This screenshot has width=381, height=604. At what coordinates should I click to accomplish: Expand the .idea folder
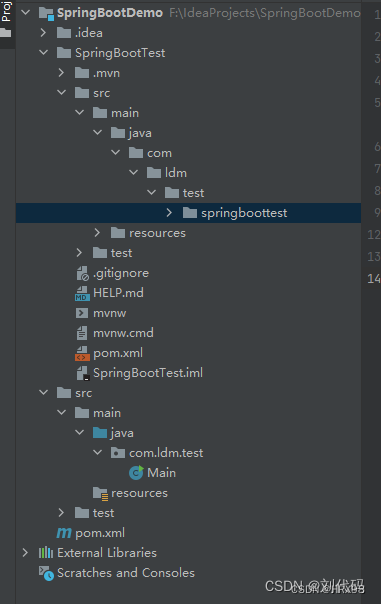43,33
